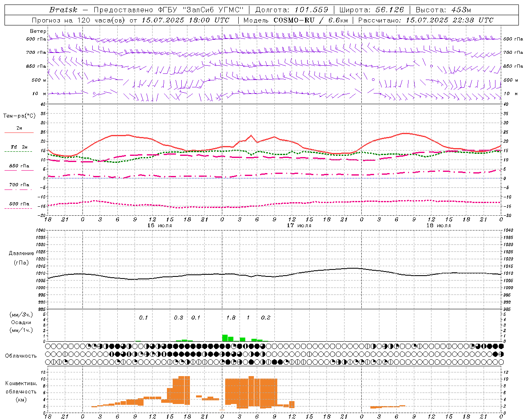Click the Модель COSMO-RU / 6.6км label

296,20
